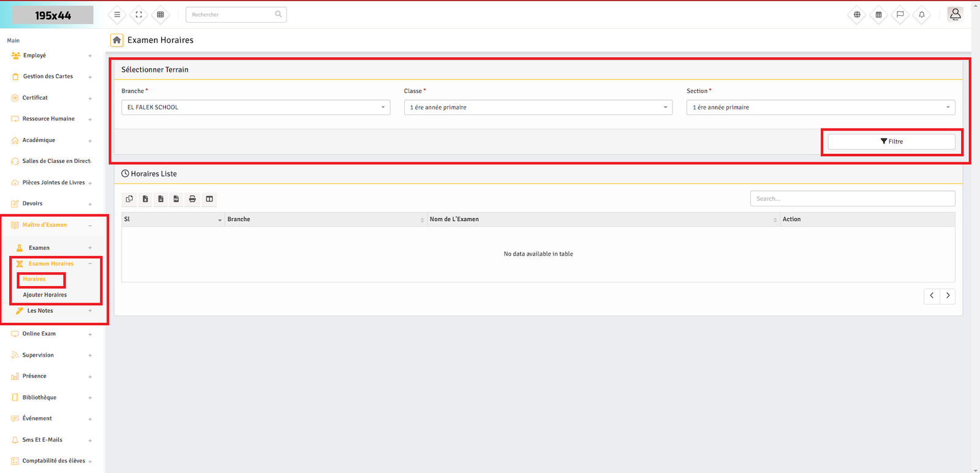The image size is (980, 473).
Task: Click the Filtre button
Action: tap(891, 142)
